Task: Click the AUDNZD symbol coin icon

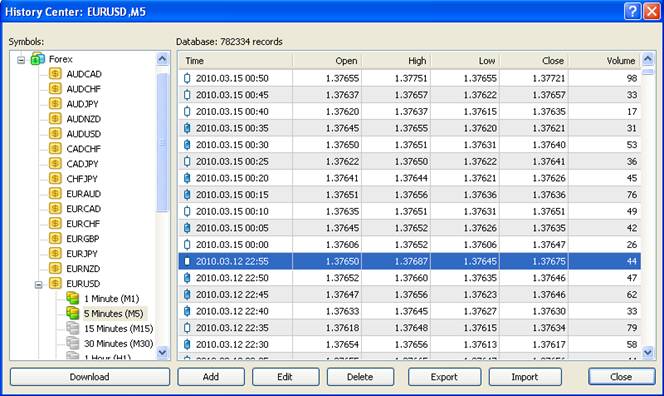Action: click(x=55, y=119)
